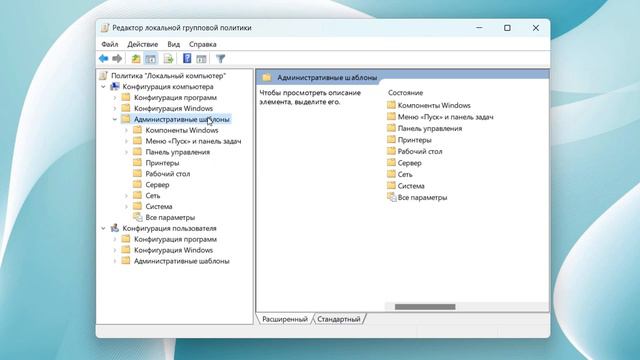This screenshot has width=640, height=360.
Task: Switch to the Расширенный tab
Action: coord(285,319)
